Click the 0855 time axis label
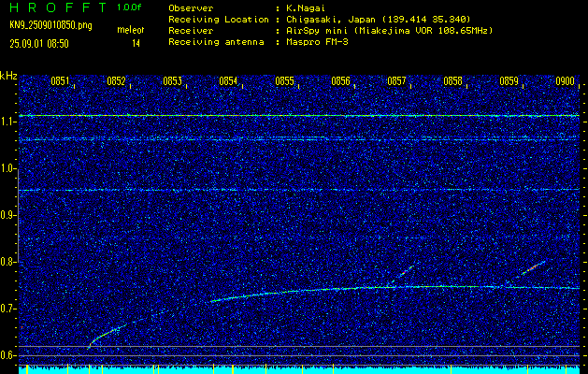Viewport: 588px width, 374px height. [284, 81]
